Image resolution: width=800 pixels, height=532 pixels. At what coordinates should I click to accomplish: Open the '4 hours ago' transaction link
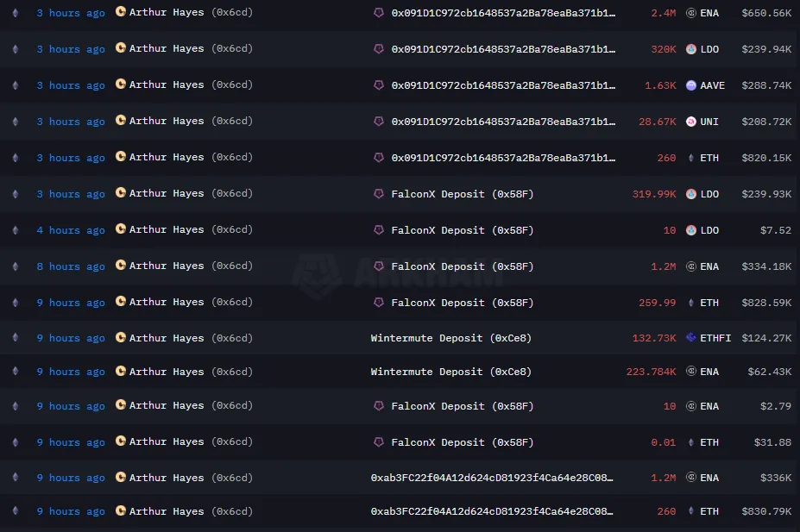pyautogui.click(x=71, y=230)
